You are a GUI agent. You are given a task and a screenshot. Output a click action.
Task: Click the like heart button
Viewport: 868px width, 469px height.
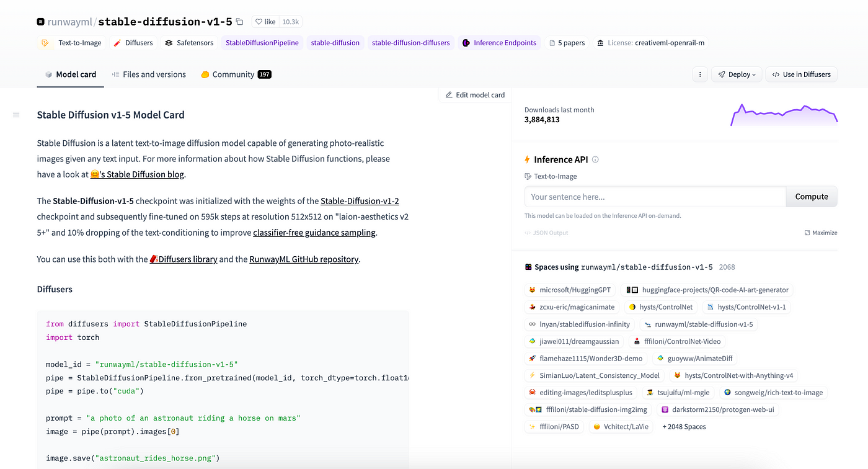266,22
